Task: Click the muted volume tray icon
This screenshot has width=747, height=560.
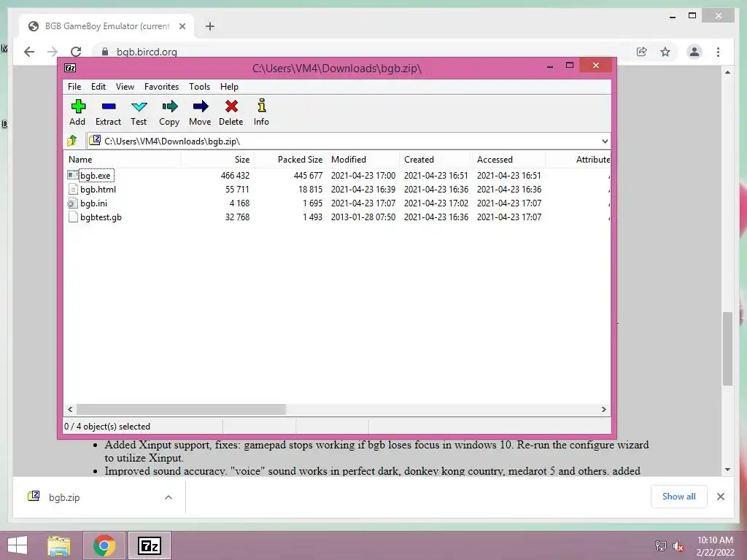Action: click(x=678, y=546)
